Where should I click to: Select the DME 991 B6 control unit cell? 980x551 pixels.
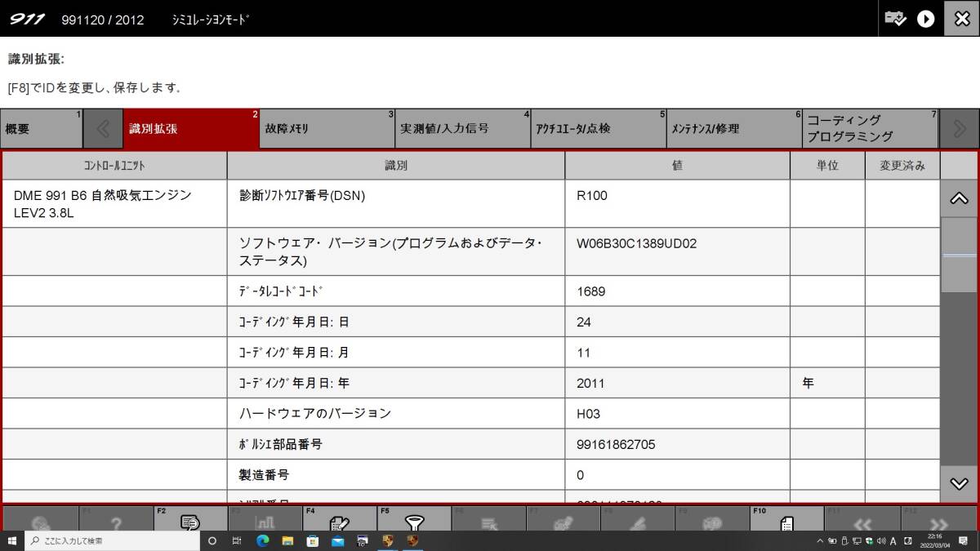click(x=114, y=204)
